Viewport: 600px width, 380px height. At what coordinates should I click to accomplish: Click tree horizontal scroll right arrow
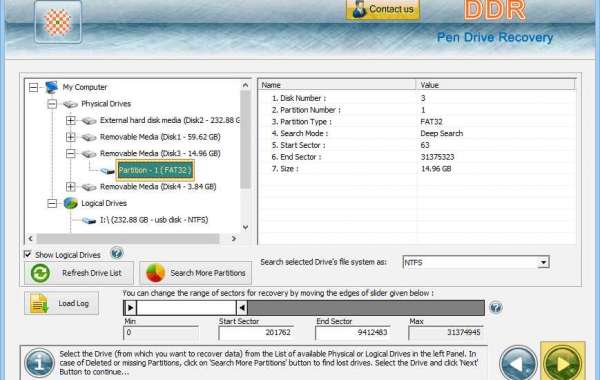pyautogui.click(x=234, y=238)
